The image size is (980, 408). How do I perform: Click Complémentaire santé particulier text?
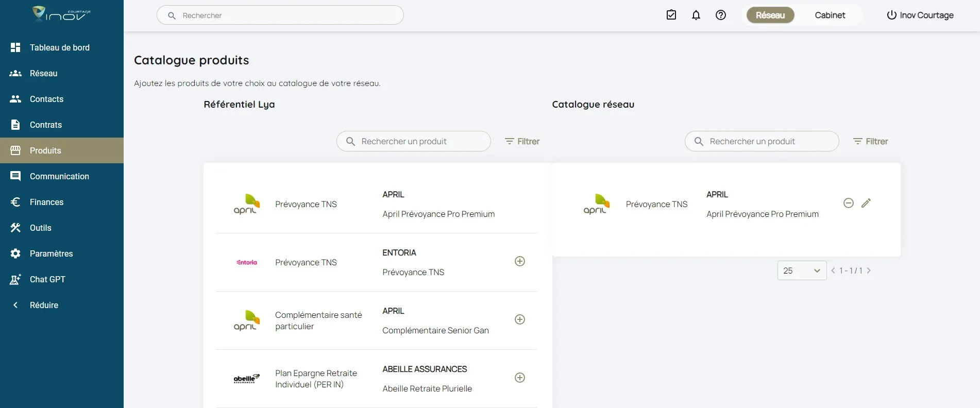(x=318, y=320)
